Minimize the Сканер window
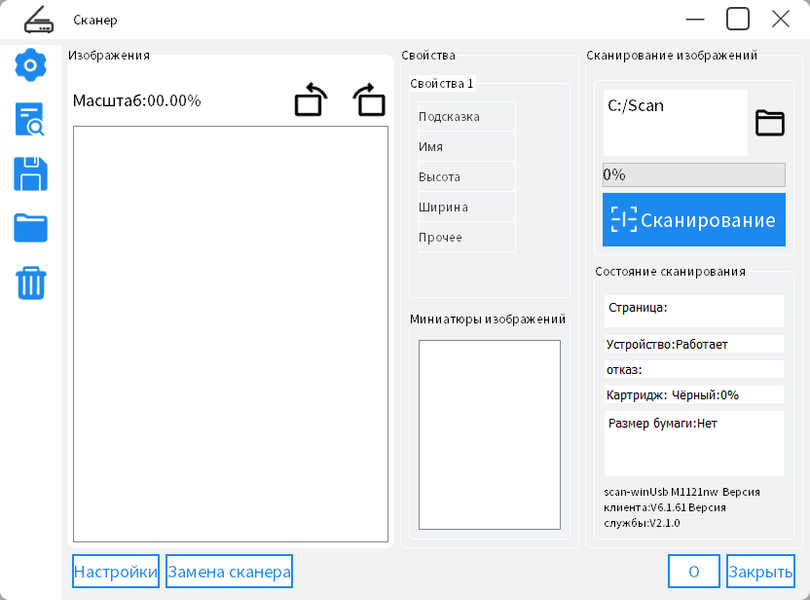Image resolution: width=810 pixels, height=600 pixels. [695, 20]
